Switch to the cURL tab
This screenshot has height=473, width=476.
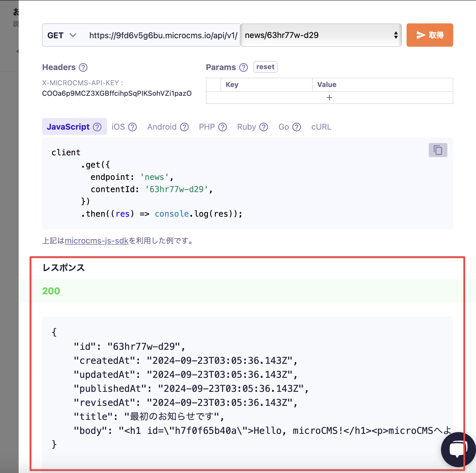(321, 127)
